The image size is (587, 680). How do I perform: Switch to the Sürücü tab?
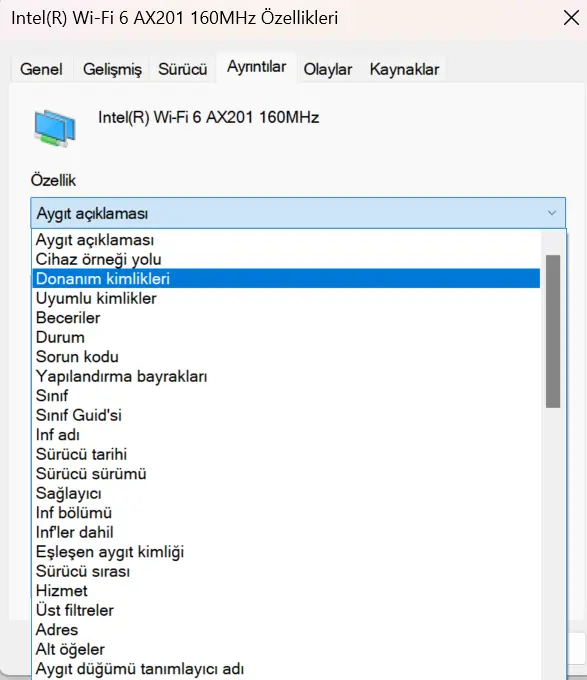click(183, 69)
